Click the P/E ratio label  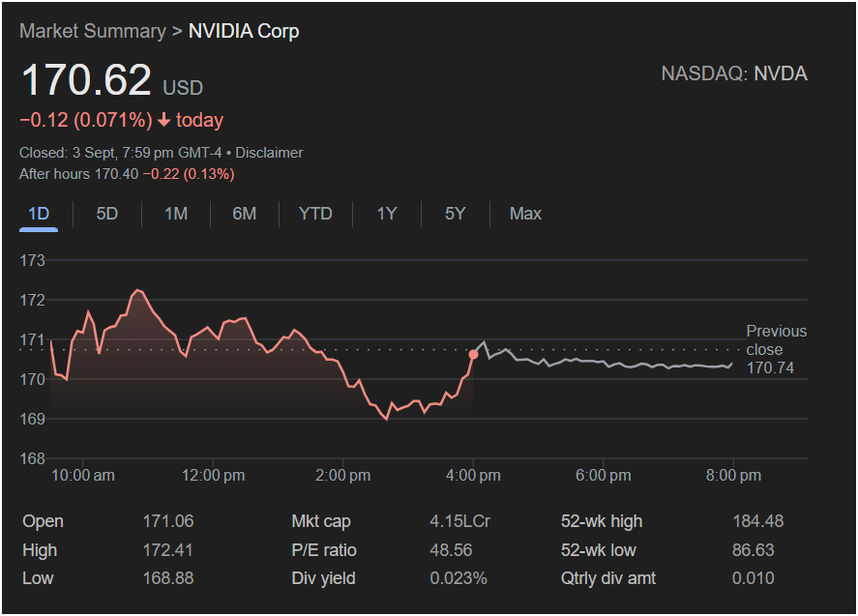point(323,550)
